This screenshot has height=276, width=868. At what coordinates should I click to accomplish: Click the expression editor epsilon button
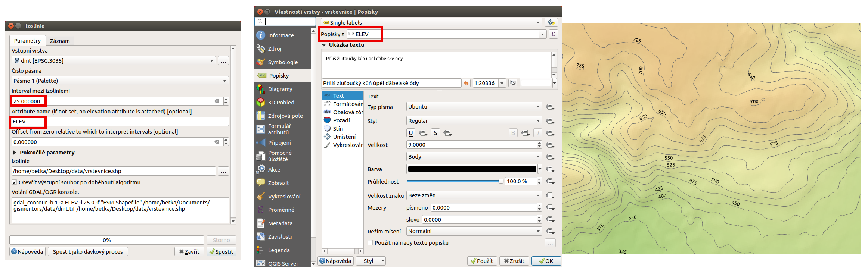click(x=553, y=34)
